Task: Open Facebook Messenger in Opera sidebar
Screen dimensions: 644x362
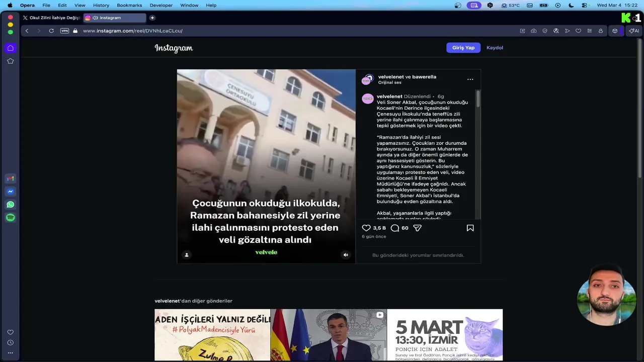Action: [10, 192]
